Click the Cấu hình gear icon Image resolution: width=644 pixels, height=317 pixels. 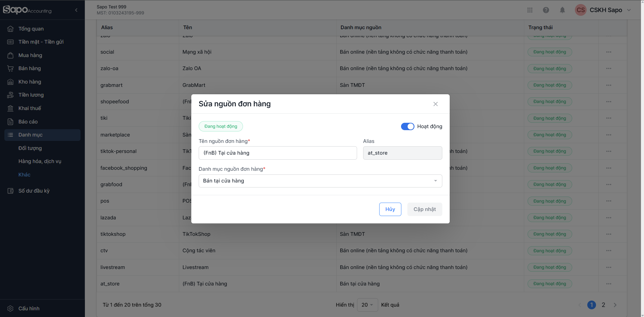[x=10, y=309]
